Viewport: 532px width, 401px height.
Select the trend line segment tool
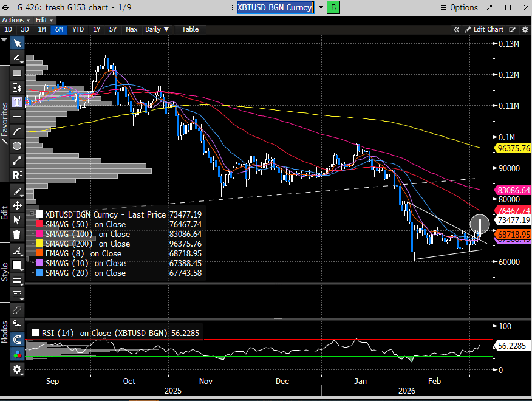18,160
